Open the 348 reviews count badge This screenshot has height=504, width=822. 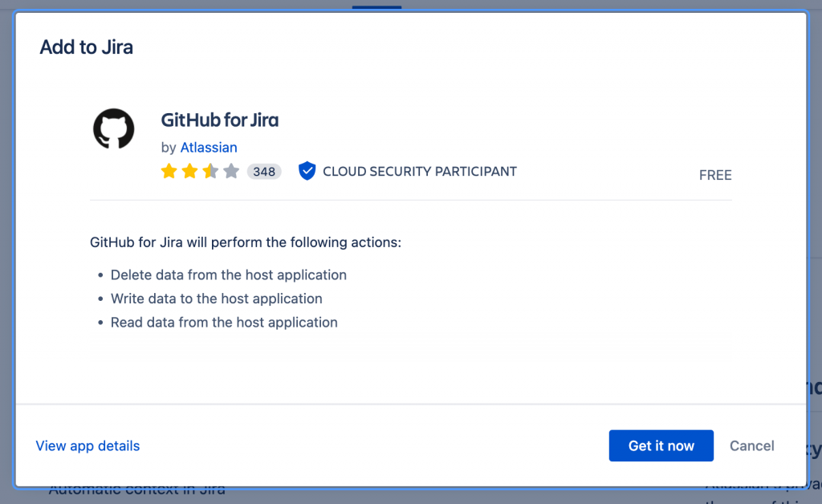point(264,172)
